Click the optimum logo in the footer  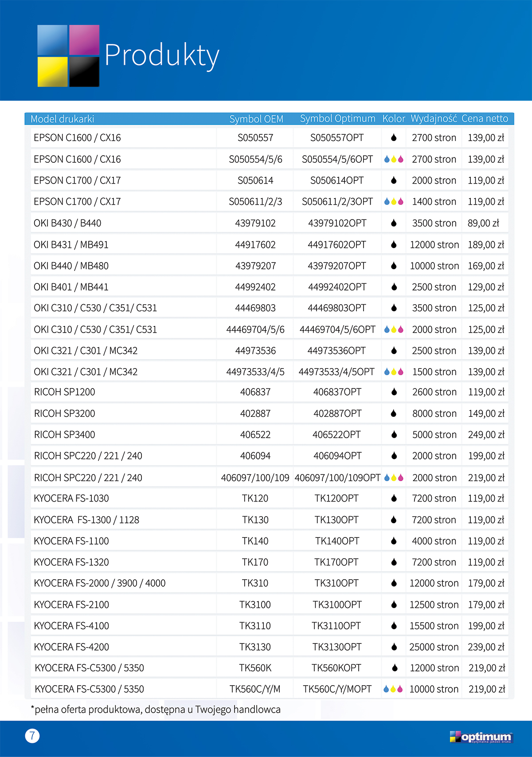coord(481,737)
